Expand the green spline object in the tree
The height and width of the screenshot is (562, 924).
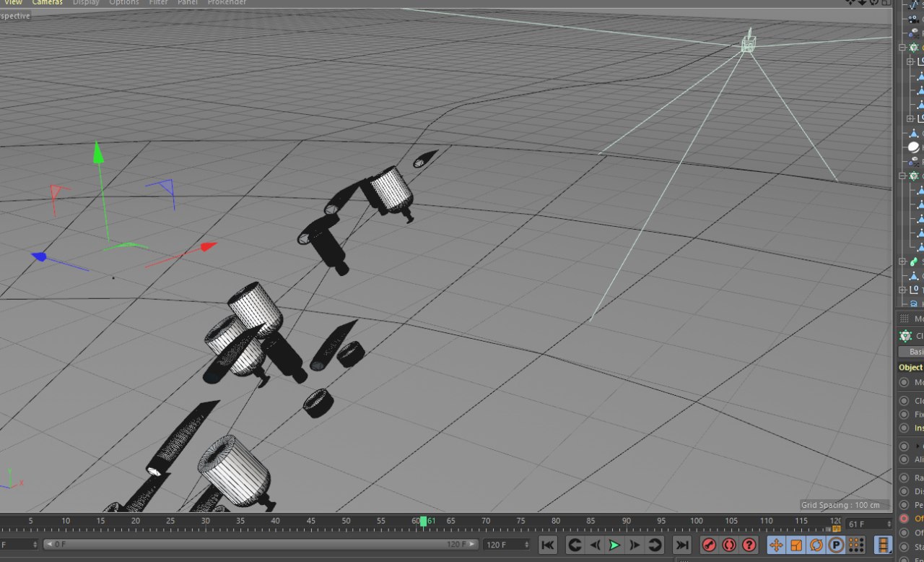click(x=902, y=261)
